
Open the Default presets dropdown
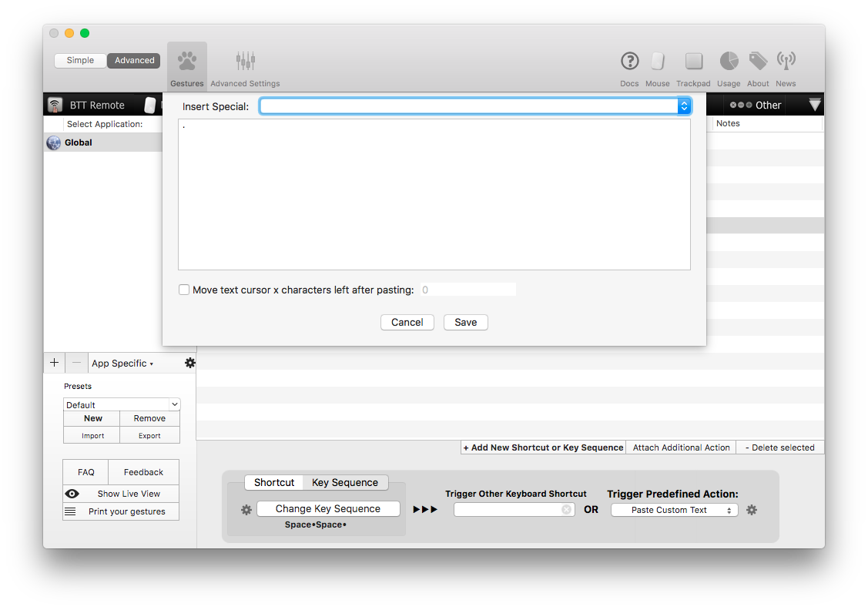pos(122,404)
